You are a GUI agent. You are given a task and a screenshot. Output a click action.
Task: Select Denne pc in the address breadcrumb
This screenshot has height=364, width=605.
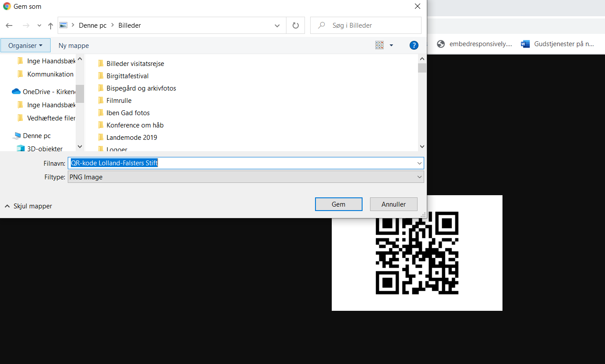92,25
